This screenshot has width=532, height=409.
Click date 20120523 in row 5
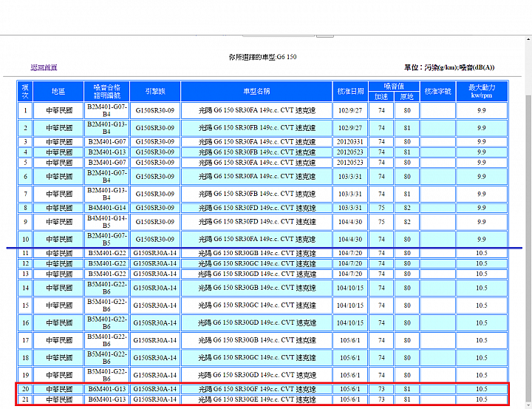[350, 163]
